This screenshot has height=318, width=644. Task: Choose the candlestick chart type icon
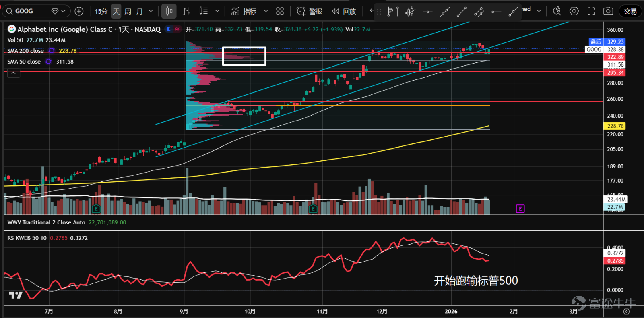(169, 11)
